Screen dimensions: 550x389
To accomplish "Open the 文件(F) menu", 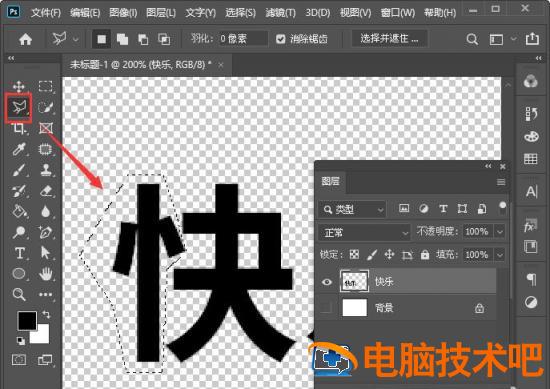I will (x=46, y=13).
